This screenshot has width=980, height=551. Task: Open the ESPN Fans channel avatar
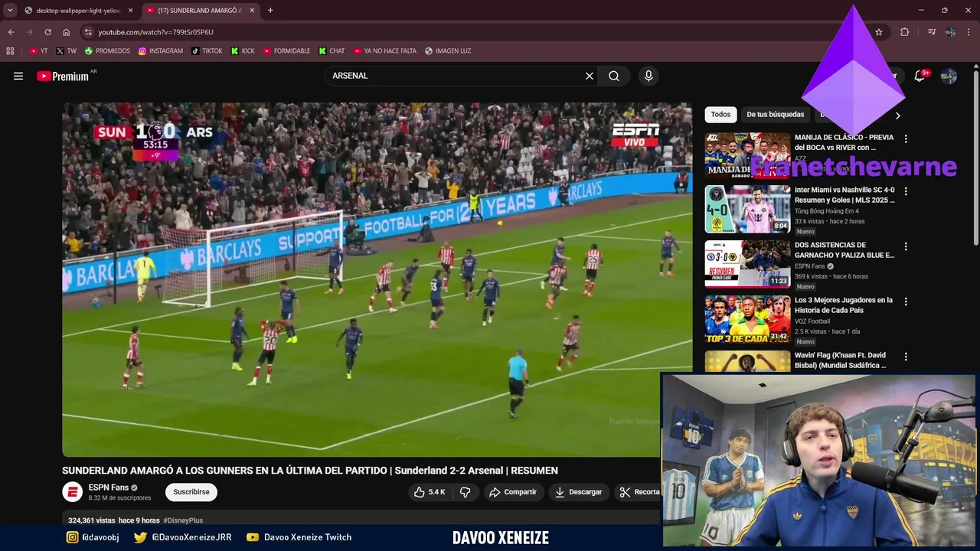tap(73, 492)
